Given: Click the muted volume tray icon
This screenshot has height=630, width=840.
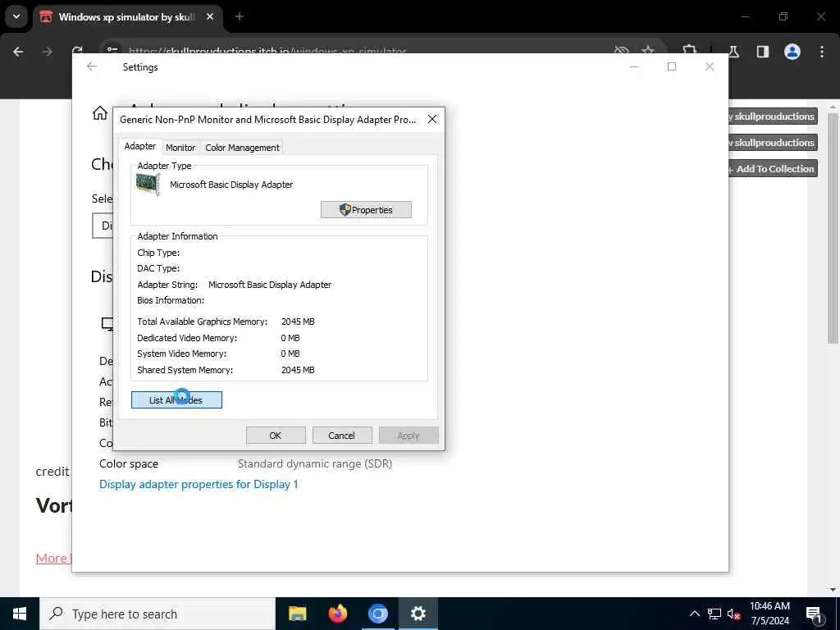Looking at the screenshot, I should point(733,614).
